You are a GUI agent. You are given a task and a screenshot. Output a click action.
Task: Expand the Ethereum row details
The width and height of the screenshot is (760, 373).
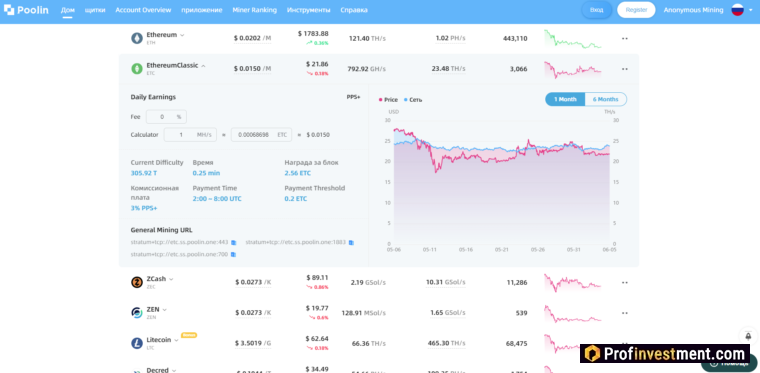click(x=182, y=35)
